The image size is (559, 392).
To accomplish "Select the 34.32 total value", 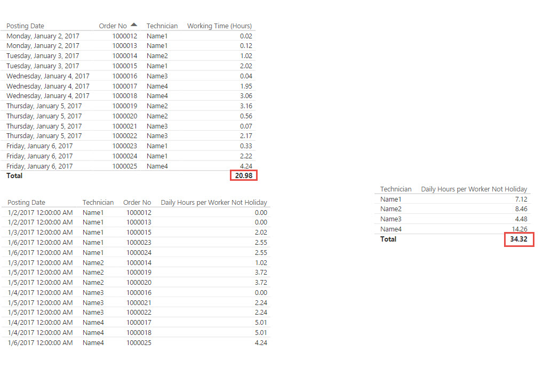I will [518, 239].
